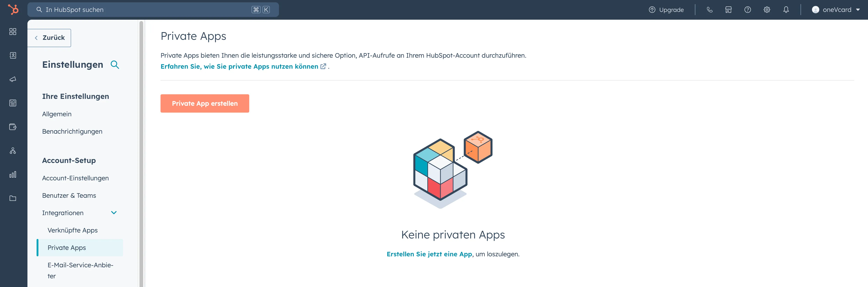Open Allgemein settings
The height and width of the screenshot is (287, 868).
(57, 114)
